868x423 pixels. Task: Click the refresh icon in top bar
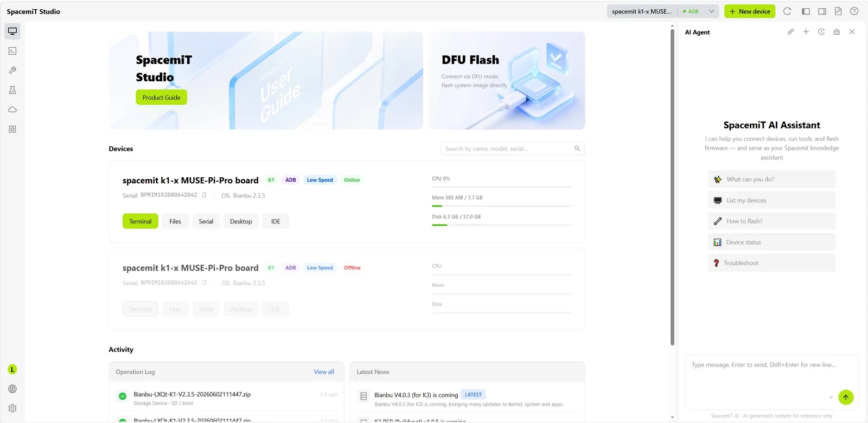click(787, 11)
